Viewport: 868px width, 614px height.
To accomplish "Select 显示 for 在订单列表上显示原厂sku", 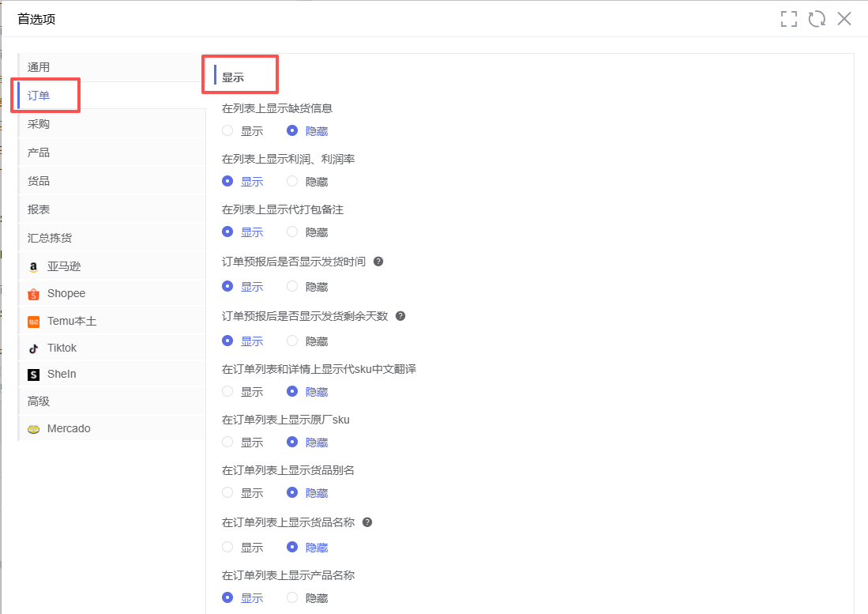I will click(x=228, y=443).
